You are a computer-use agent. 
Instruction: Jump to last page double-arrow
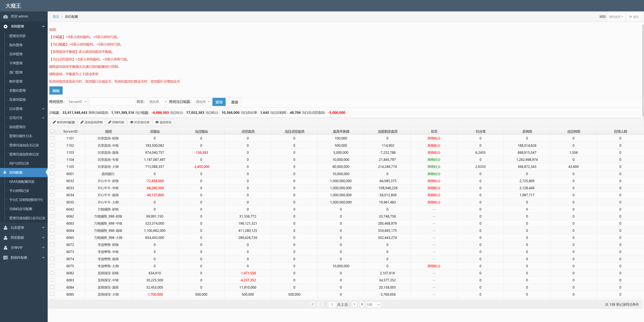[362, 304]
